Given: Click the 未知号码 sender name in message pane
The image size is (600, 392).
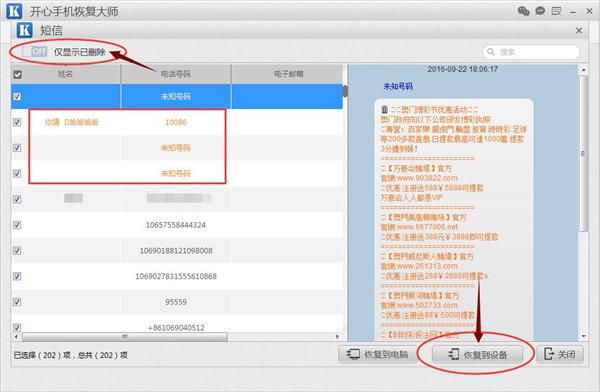Looking at the screenshot, I should [398, 86].
